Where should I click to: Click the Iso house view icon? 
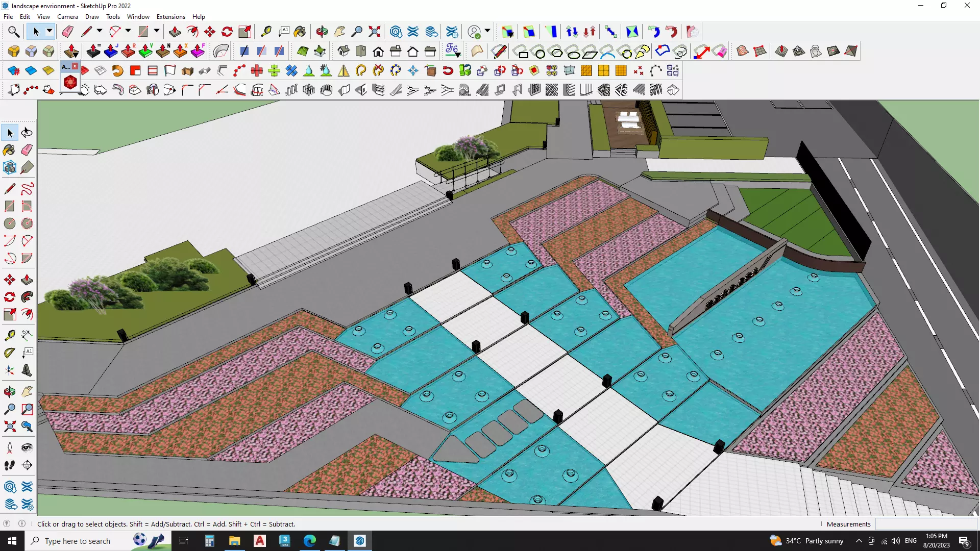point(344,51)
